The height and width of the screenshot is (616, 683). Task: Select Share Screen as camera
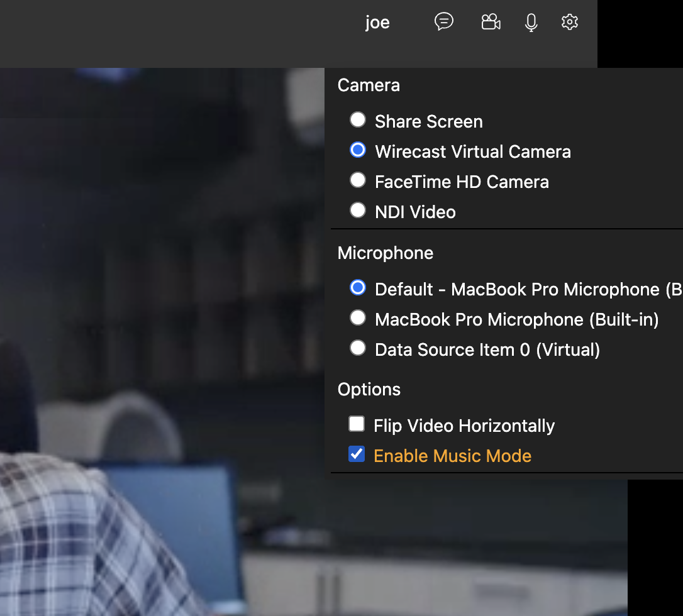click(358, 119)
